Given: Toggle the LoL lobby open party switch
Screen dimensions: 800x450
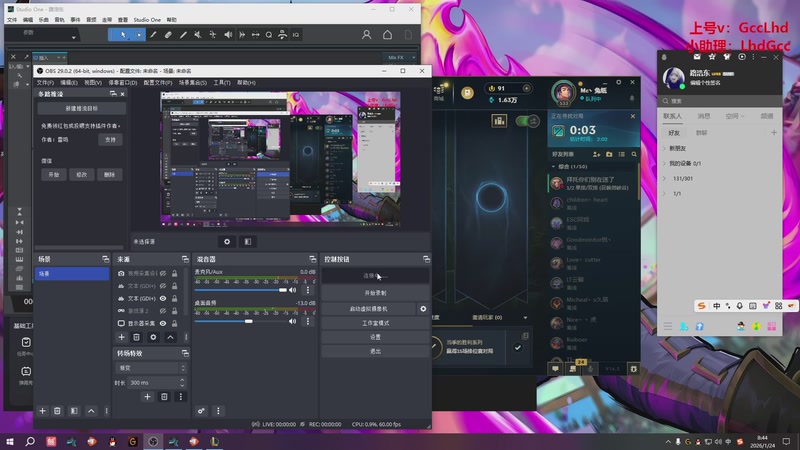Looking at the screenshot, I should (x=528, y=121).
